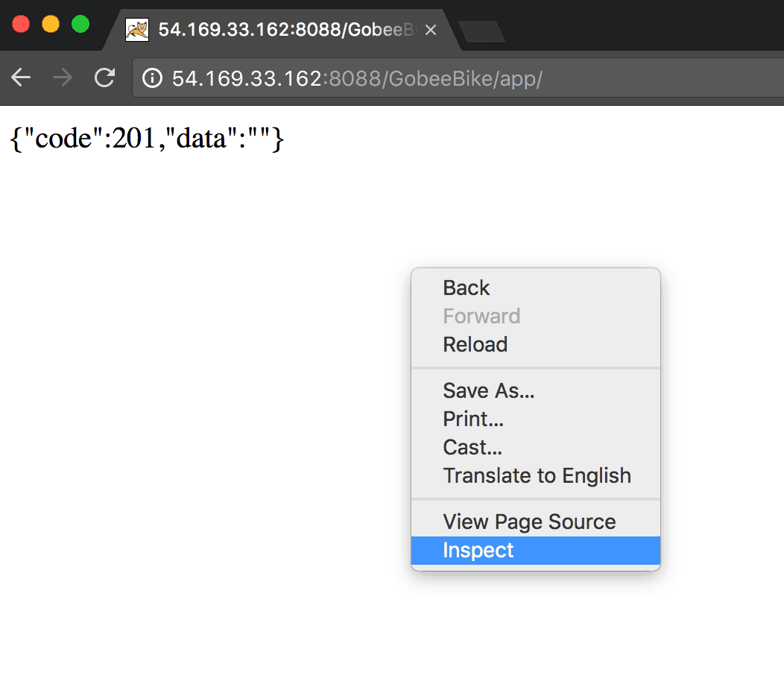
Task: Focus the address bar showing GobeeBike/app/ URL
Action: click(447, 78)
